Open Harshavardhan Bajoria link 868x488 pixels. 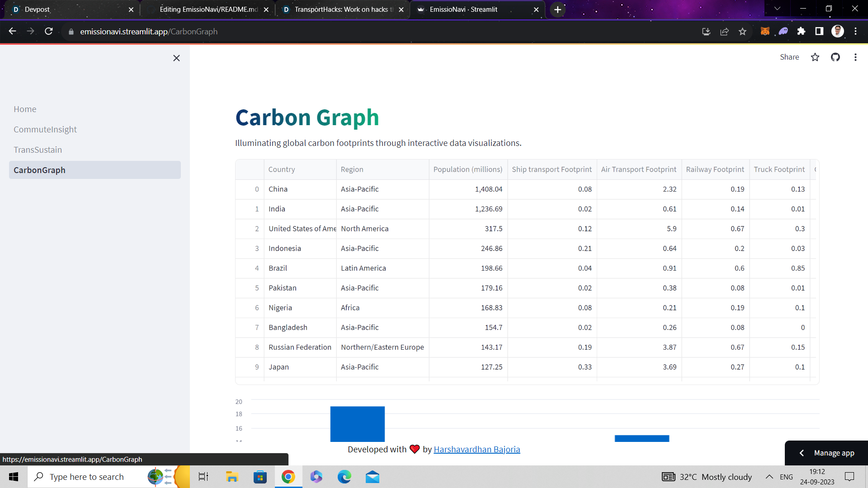pos(476,449)
